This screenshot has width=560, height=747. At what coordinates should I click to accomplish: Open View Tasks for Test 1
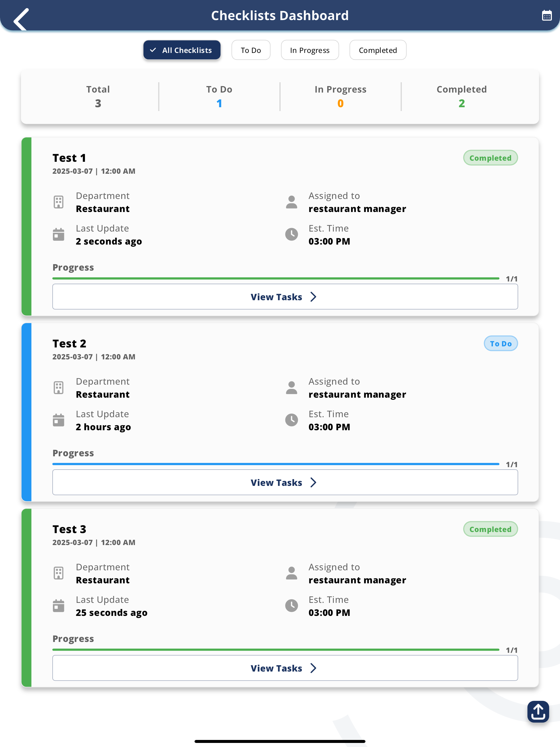point(285,297)
